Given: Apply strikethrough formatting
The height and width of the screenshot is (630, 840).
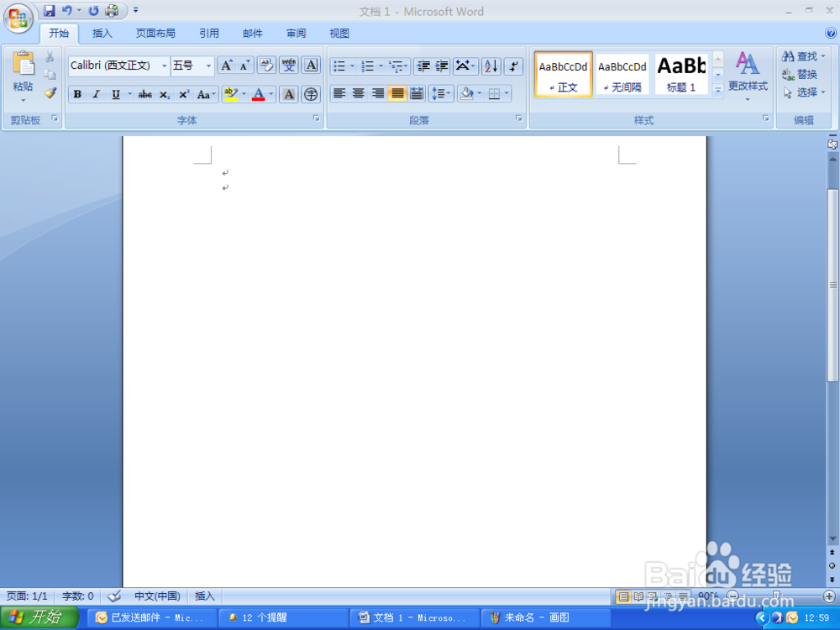Looking at the screenshot, I should [145, 94].
